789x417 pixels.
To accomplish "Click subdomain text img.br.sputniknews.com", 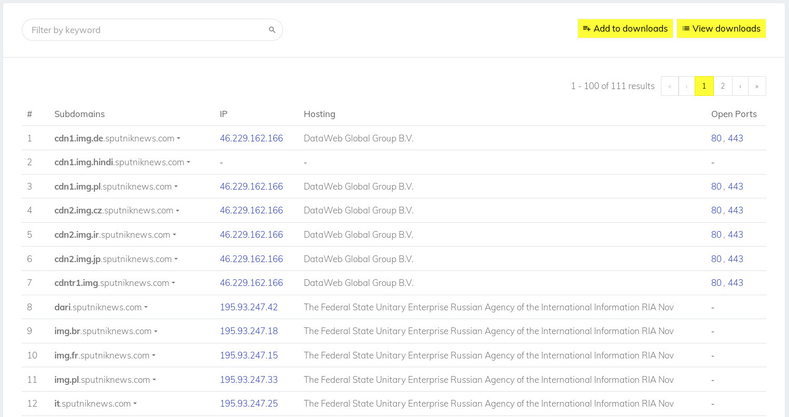I will pyautogui.click(x=103, y=331).
